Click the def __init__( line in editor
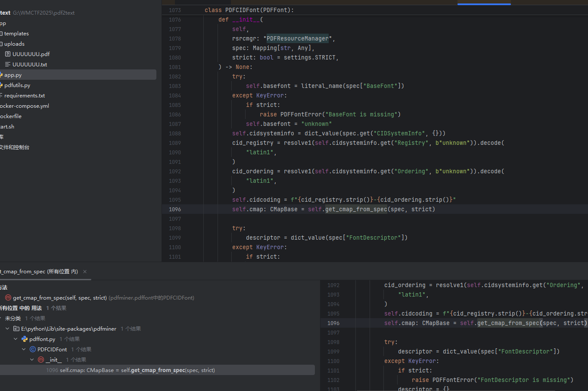 241,19
